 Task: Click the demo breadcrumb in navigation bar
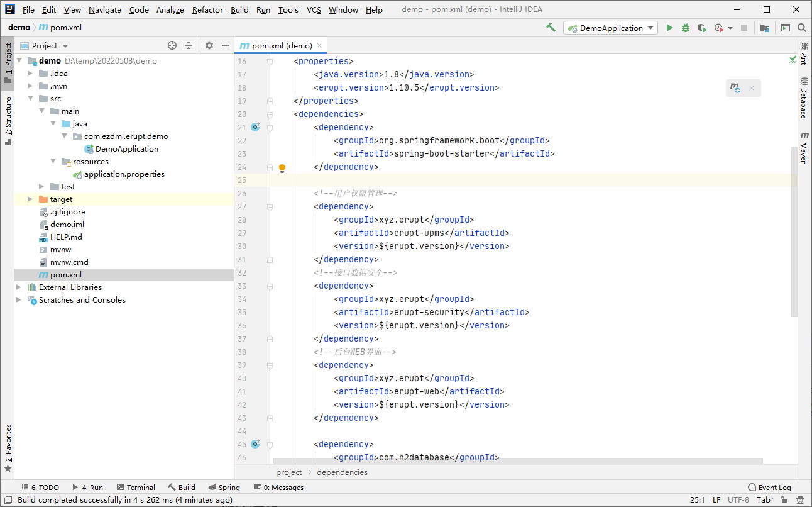click(x=19, y=27)
